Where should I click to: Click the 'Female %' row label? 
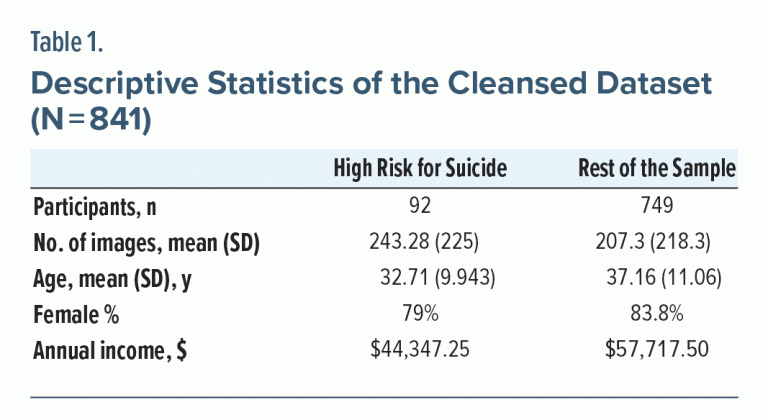pos(76,315)
